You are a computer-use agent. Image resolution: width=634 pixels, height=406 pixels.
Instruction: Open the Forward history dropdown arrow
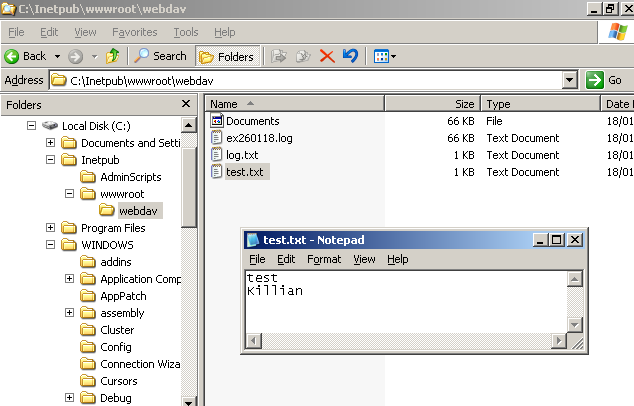click(x=95, y=57)
